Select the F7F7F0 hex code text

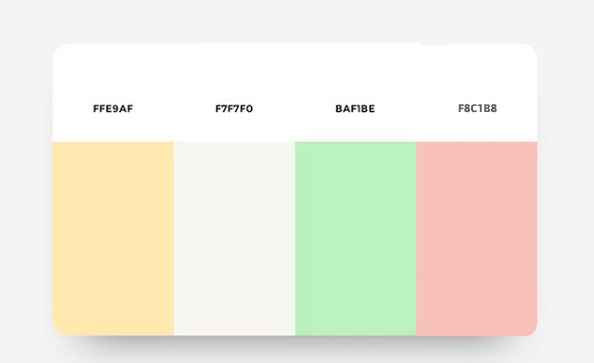click(234, 109)
